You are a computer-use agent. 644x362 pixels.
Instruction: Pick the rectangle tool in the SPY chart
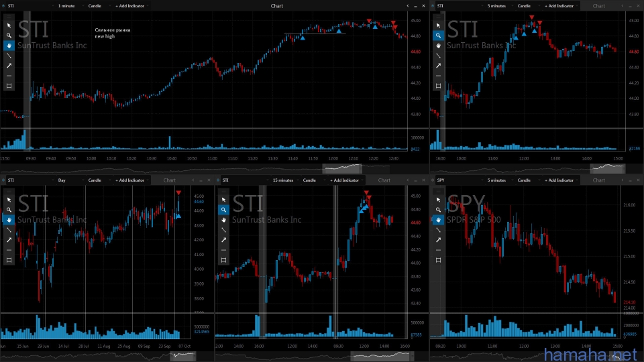pyautogui.click(x=438, y=260)
